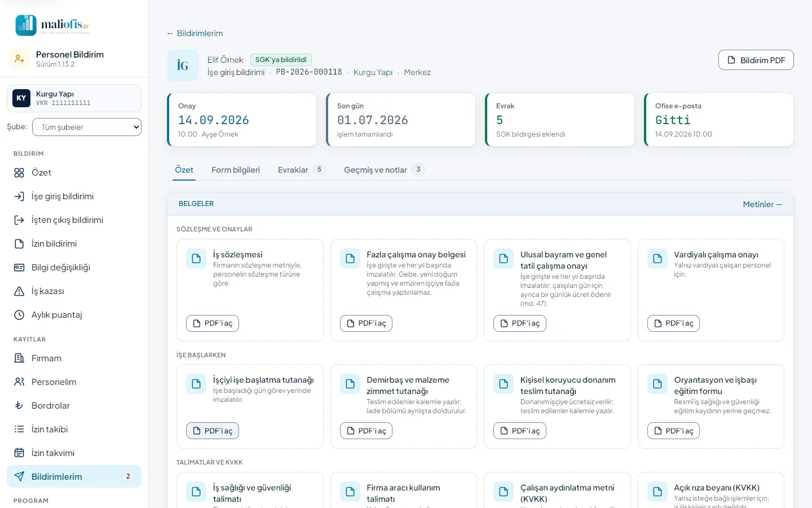Select the Kurgu Yapı company card
This screenshot has height=508, width=812.
point(74,98)
